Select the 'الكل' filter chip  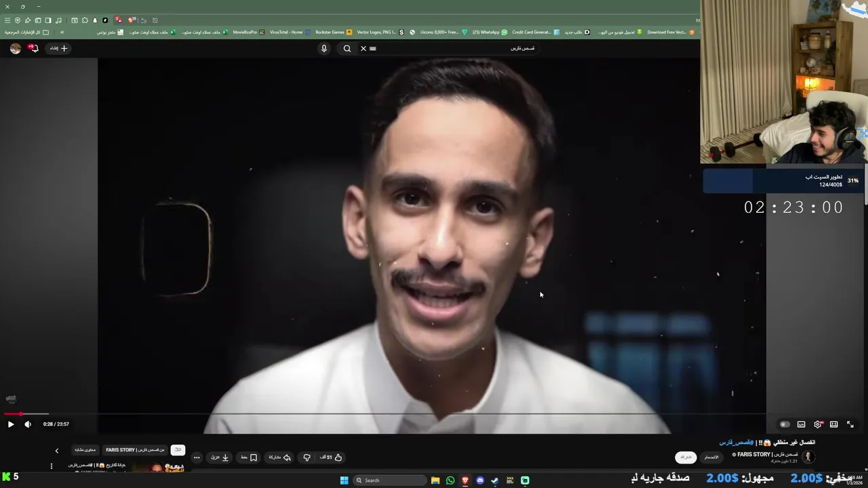[178, 450]
